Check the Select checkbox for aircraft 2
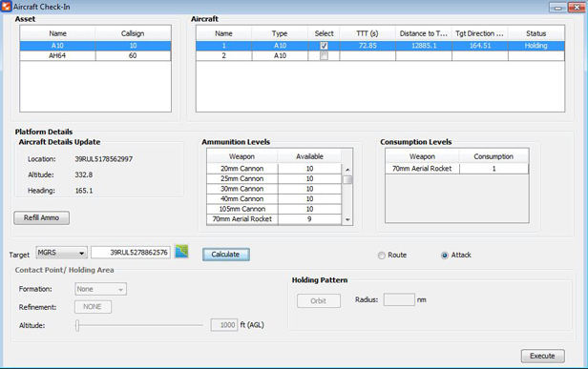588x369 pixels. click(324, 56)
